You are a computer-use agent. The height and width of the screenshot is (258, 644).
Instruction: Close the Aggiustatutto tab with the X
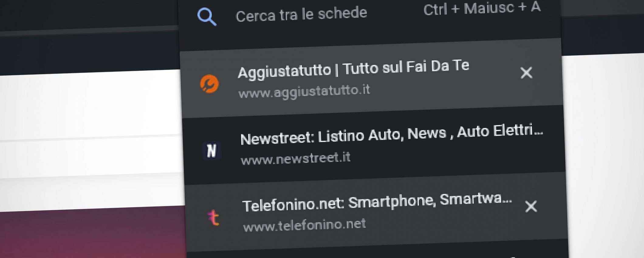pyautogui.click(x=526, y=73)
